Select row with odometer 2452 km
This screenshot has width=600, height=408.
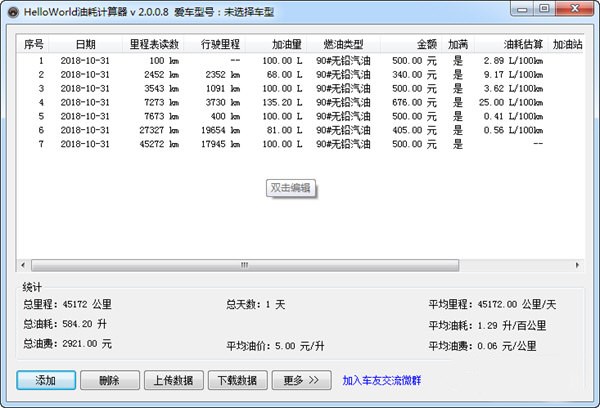300,75
